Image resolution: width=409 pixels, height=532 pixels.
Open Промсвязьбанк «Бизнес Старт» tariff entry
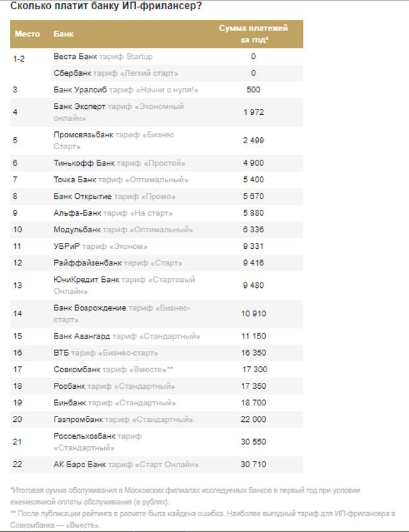click(x=113, y=140)
